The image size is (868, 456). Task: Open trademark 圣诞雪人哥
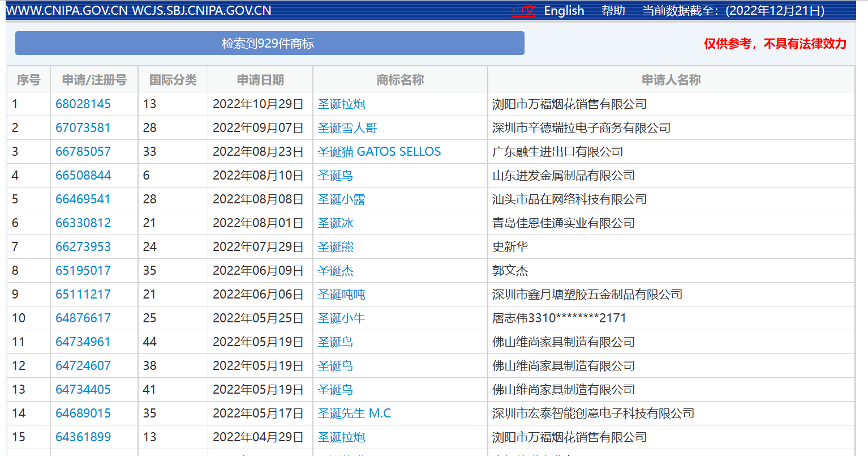pyautogui.click(x=347, y=128)
